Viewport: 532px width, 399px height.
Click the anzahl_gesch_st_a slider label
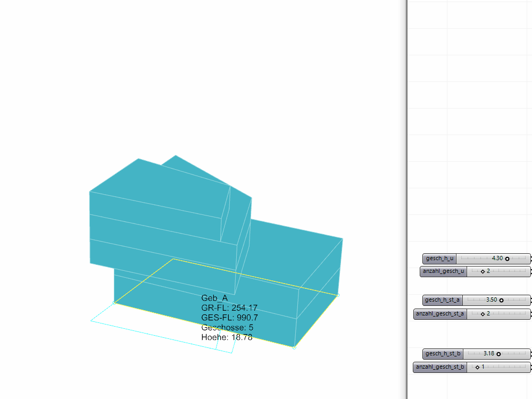pyautogui.click(x=440, y=314)
